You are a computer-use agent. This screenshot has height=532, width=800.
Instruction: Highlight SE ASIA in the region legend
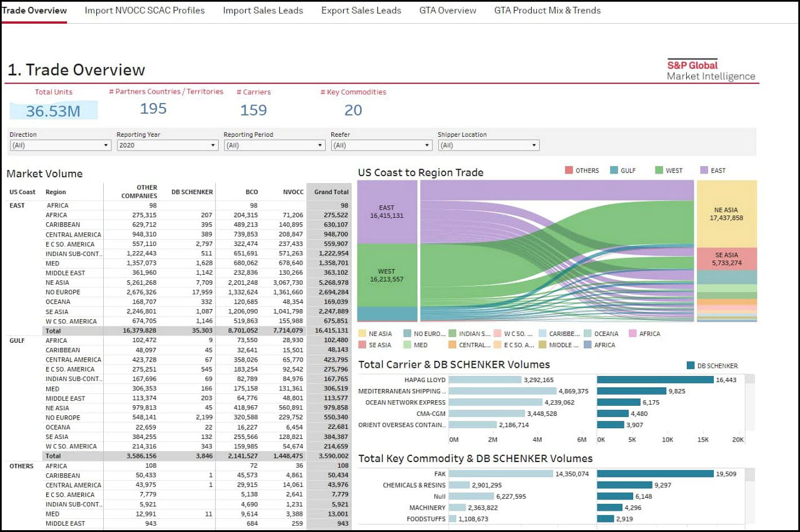click(374, 345)
